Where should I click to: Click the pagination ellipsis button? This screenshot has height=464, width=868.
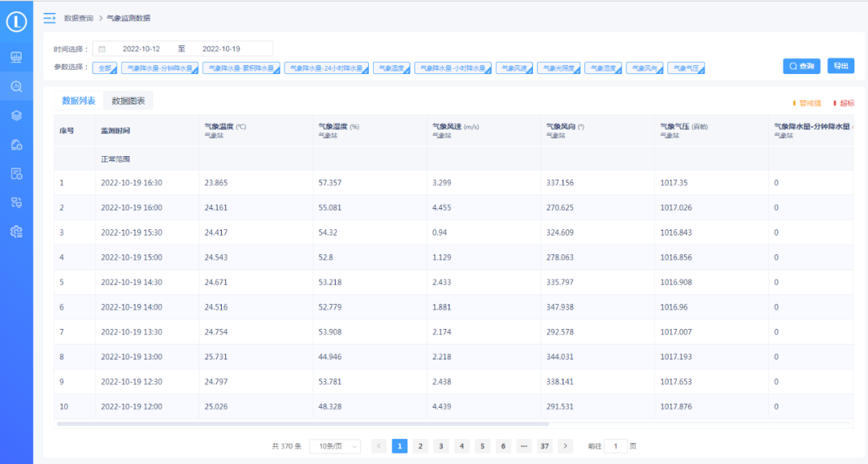coord(524,446)
